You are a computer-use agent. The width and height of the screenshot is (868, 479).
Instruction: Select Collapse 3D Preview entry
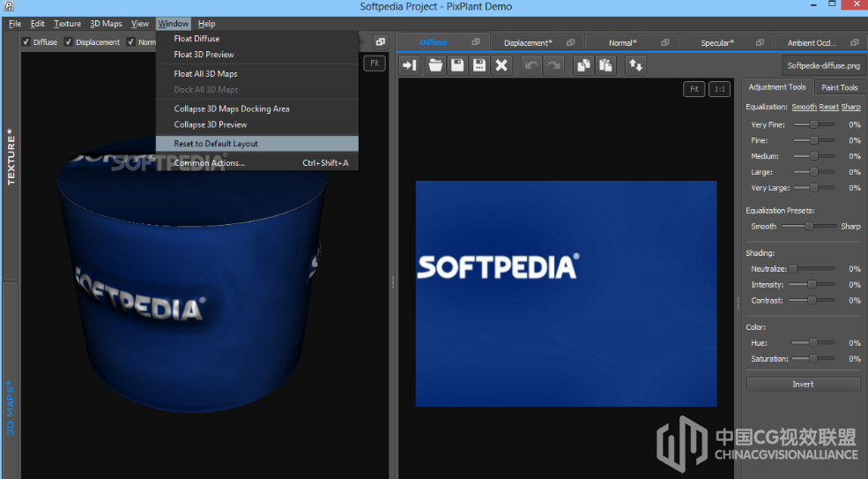point(257,124)
